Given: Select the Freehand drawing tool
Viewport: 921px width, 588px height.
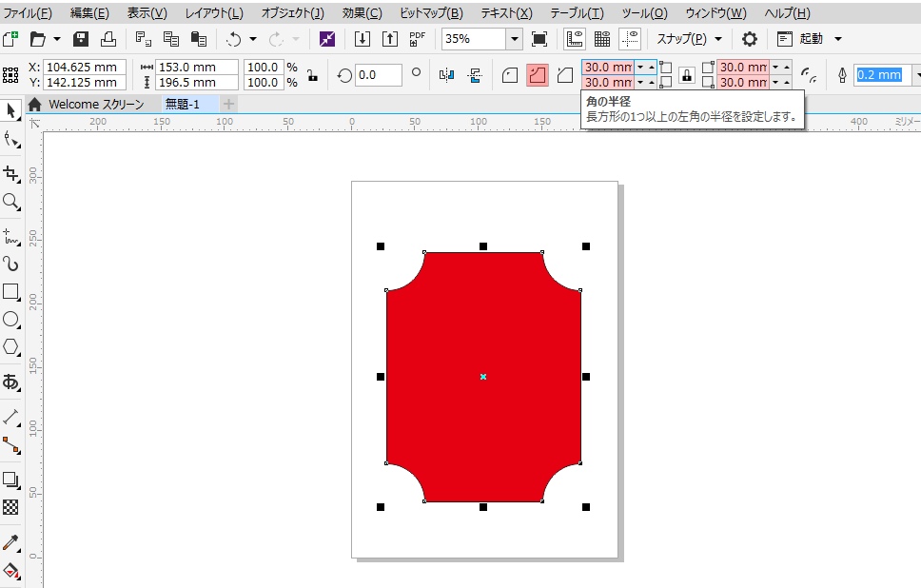Looking at the screenshot, I should pos(10,236).
